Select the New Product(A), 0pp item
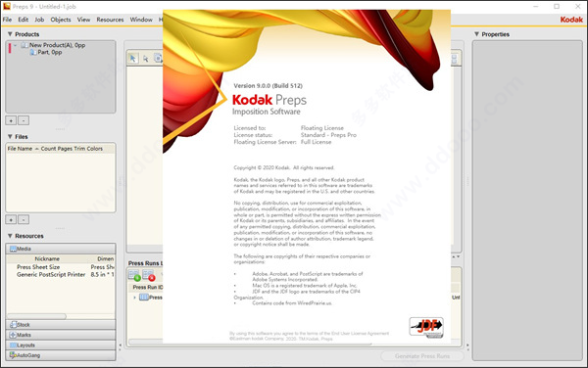 click(x=58, y=45)
